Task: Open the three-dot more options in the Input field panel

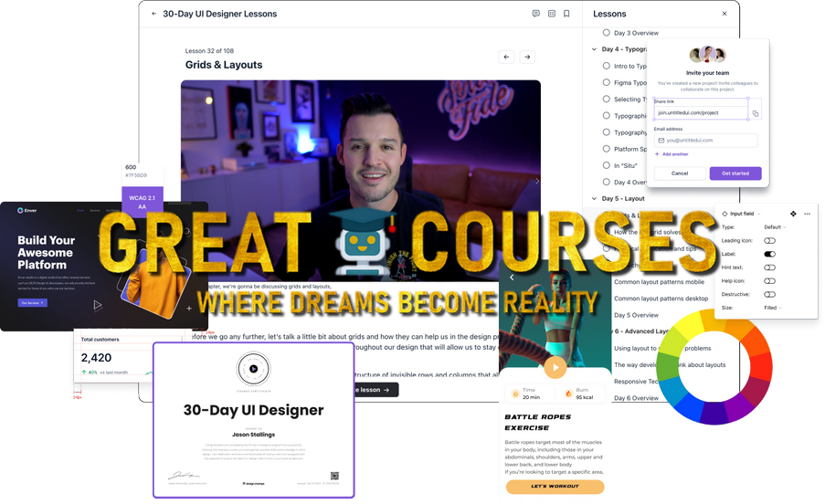Action: (x=807, y=214)
